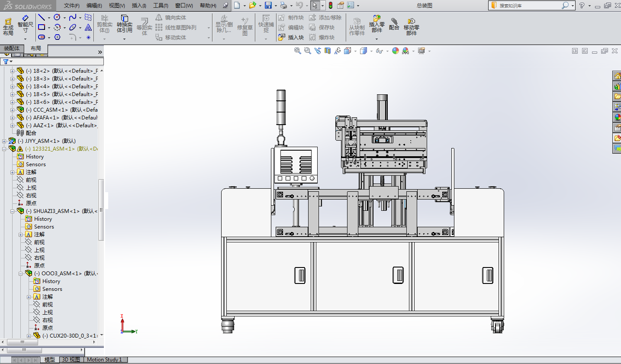Click Insert Block (插入块) button
The image size is (621, 364).
coord(292,38)
